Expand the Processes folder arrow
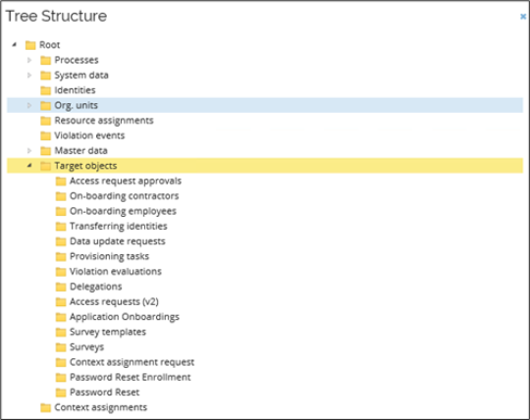This screenshot has height=420, width=530. point(29,60)
